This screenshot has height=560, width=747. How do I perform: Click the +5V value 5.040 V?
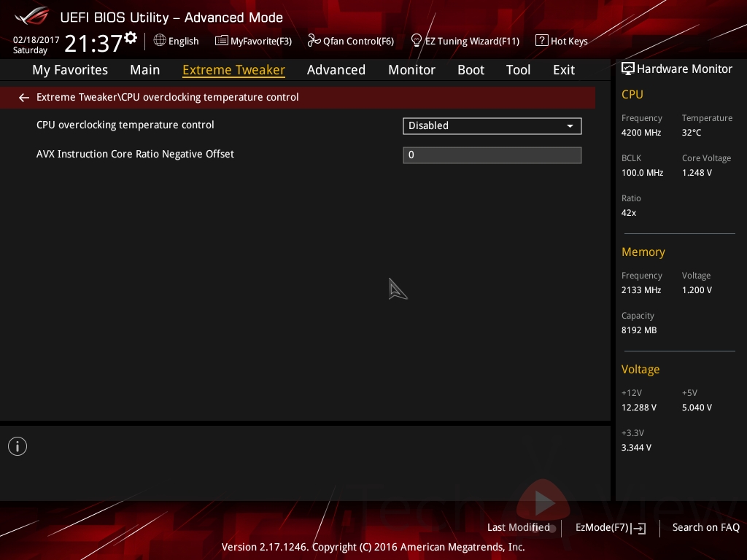click(x=697, y=407)
